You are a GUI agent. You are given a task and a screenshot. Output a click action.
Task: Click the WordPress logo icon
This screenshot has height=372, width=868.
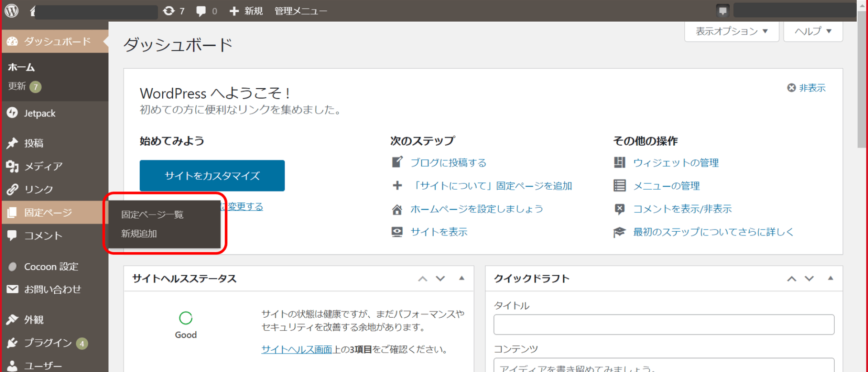(x=12, y=10)
